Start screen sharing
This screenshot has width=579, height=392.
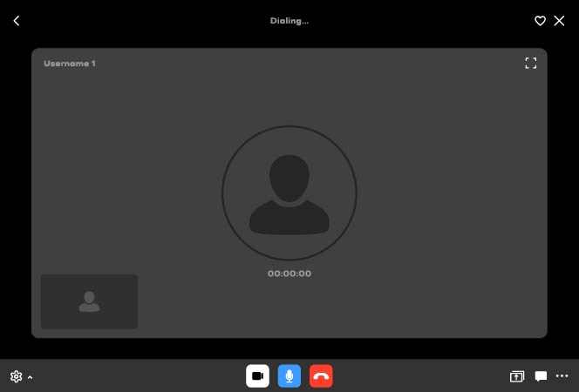(x=517, y=376)
